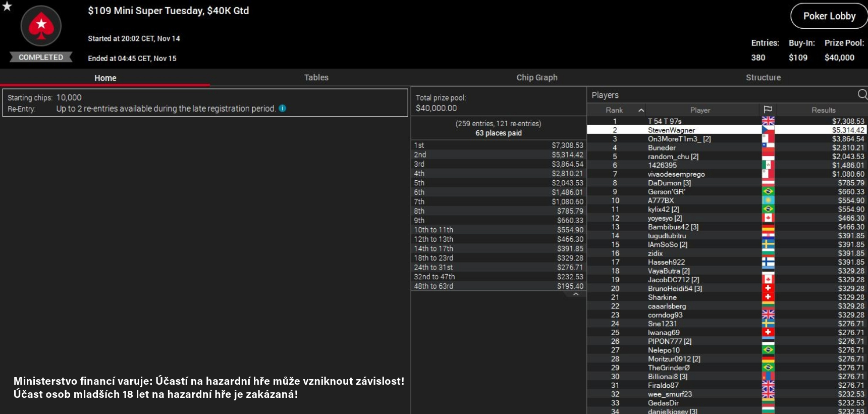Sort players by Rank column arrow
The width and height of the screenshot is (868, 414).
pyautogui.click(x=641, y=110)
